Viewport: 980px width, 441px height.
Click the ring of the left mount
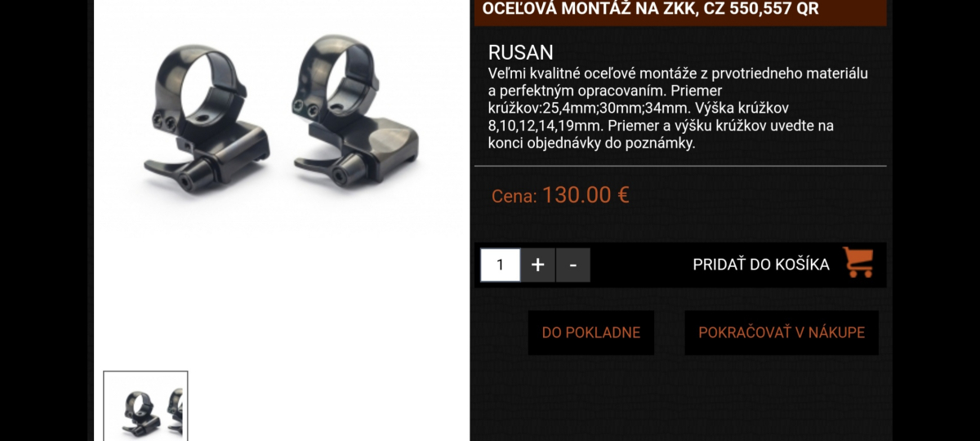[x=198, y=82]
